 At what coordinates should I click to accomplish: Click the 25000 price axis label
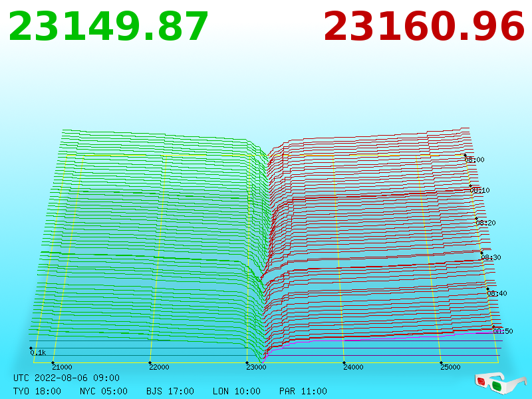coord(450,367)
